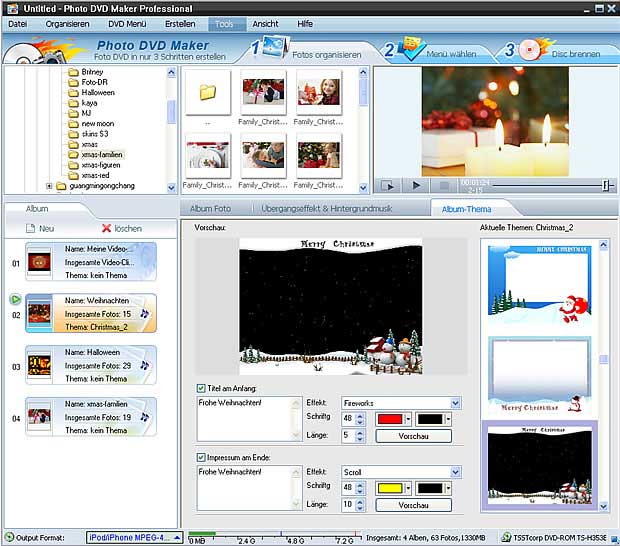
Task: Toggle the Impressum am Ende checkbox
Action: pyautogui.click(x=201, y=457)
